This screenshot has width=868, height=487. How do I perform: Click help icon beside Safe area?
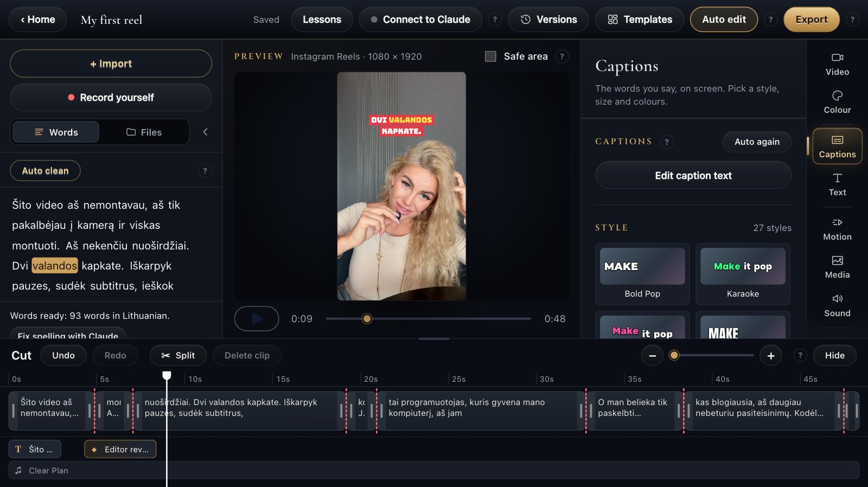[x=562, y=56]
